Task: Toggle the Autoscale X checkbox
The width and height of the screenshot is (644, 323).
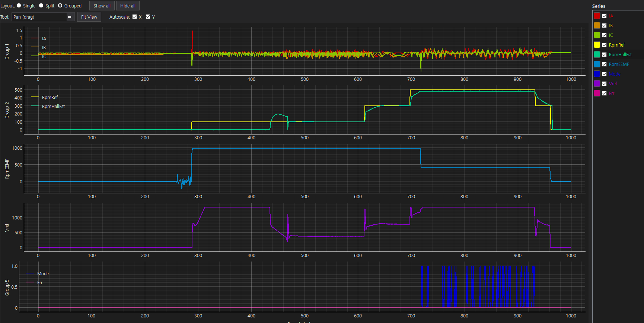Action: 135,17
